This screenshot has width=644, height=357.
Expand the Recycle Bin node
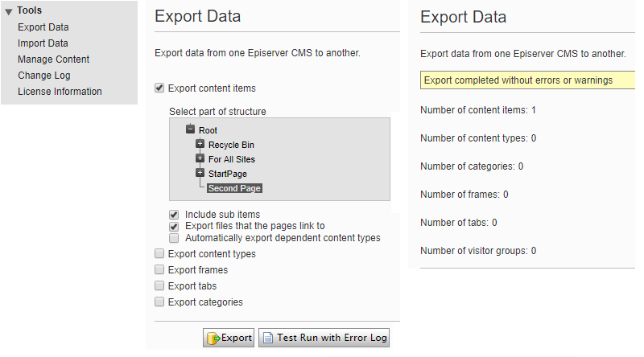[200, 144]
